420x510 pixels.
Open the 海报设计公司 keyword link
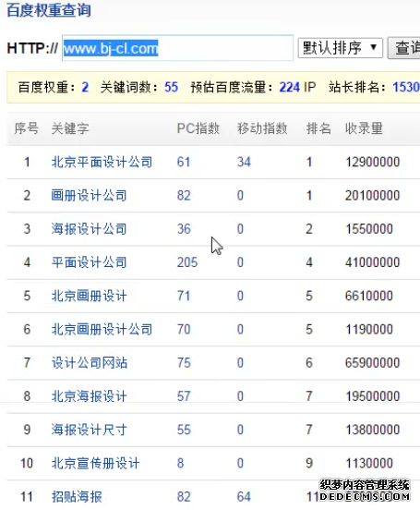[x=89, y=229]
